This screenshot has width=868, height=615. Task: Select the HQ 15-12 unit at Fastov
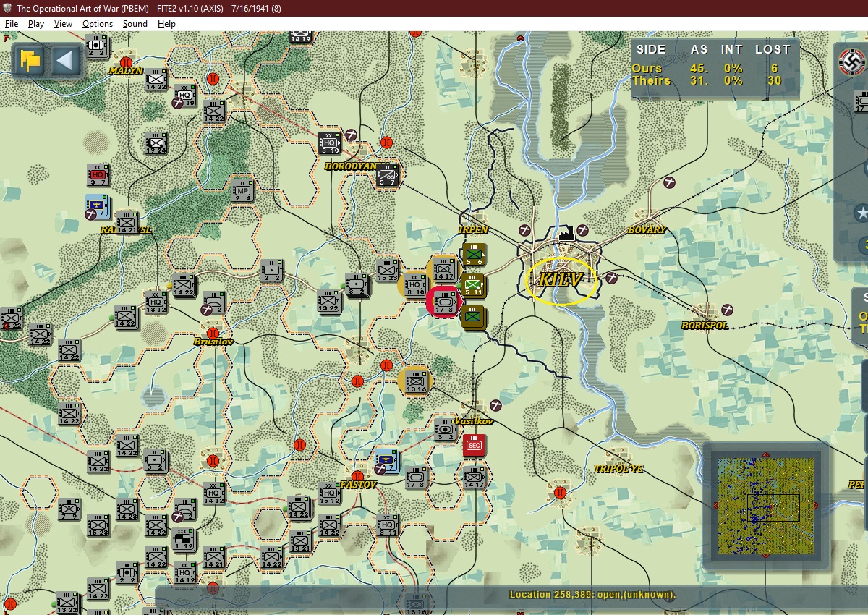click(329, 494)
